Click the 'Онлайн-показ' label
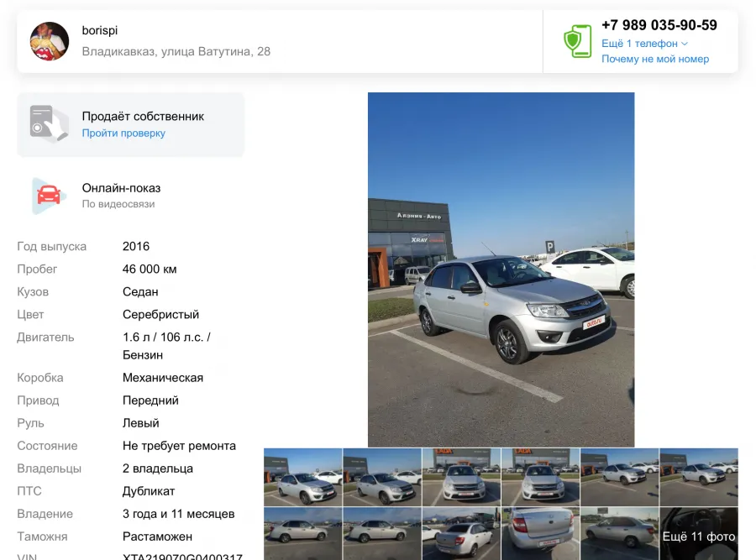 coord(121,188)
